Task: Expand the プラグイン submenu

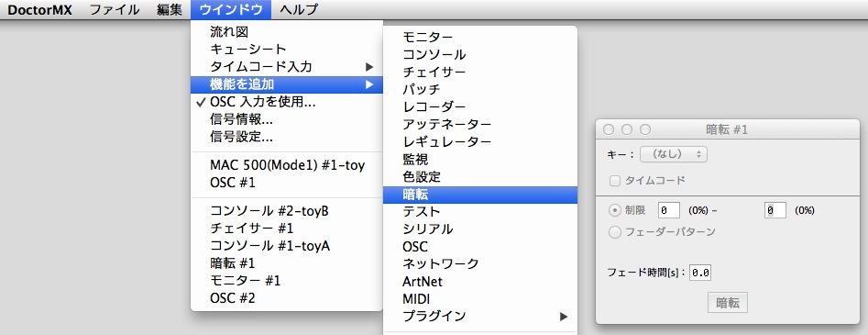Action: click(x=480, y=316)
